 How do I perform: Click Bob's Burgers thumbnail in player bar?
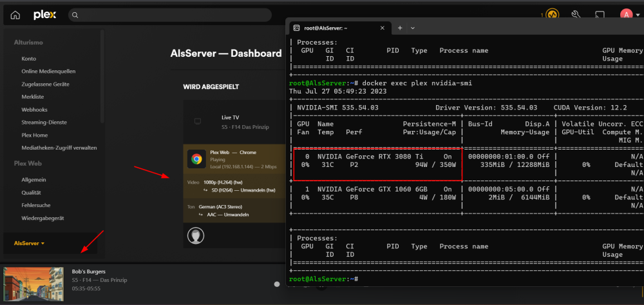(33, 284)
